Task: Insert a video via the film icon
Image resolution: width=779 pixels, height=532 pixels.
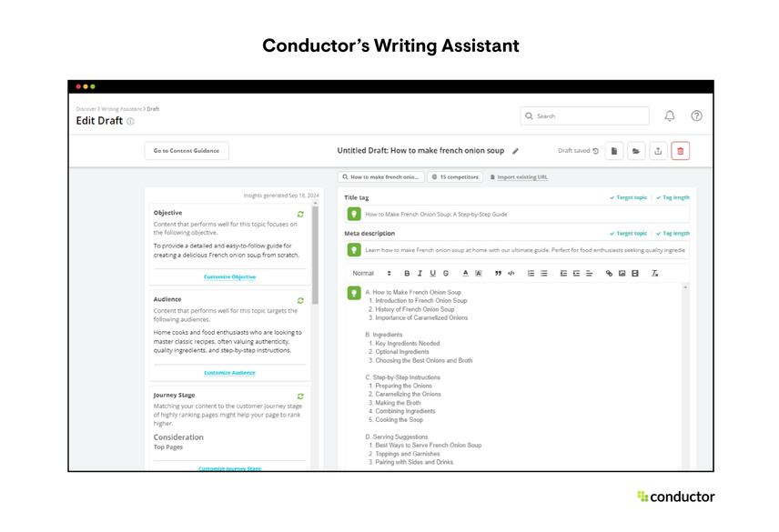Action: coord(635,274)
